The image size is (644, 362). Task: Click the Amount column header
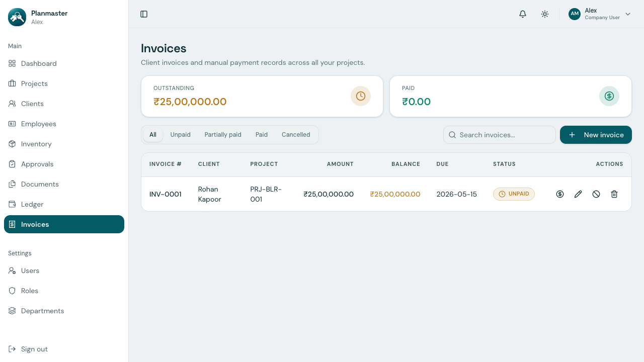point(340,164)
